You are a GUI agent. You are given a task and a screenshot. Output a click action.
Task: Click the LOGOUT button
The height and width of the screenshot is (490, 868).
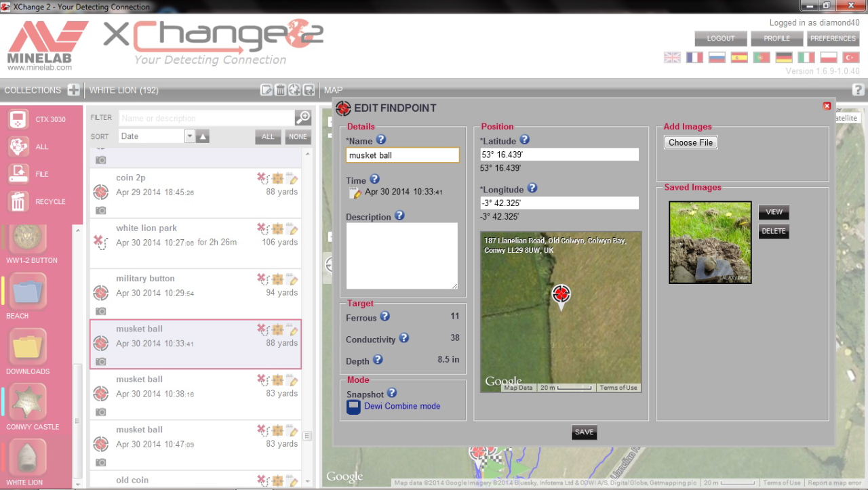coord(721,39)
